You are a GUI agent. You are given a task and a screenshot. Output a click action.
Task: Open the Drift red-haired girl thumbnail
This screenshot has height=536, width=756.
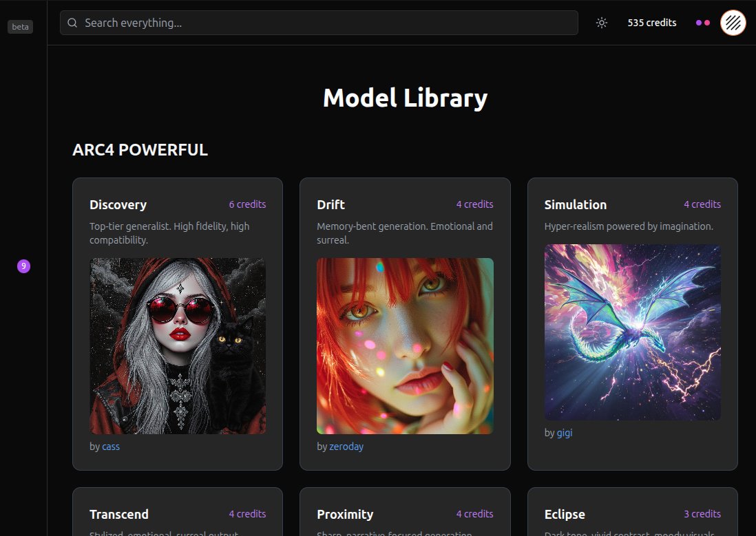point(405,345)
